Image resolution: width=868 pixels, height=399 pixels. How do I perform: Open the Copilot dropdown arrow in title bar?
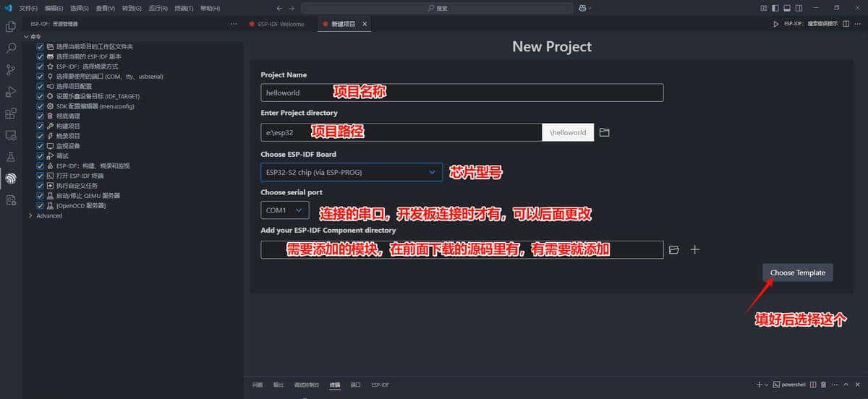(590, 8)
